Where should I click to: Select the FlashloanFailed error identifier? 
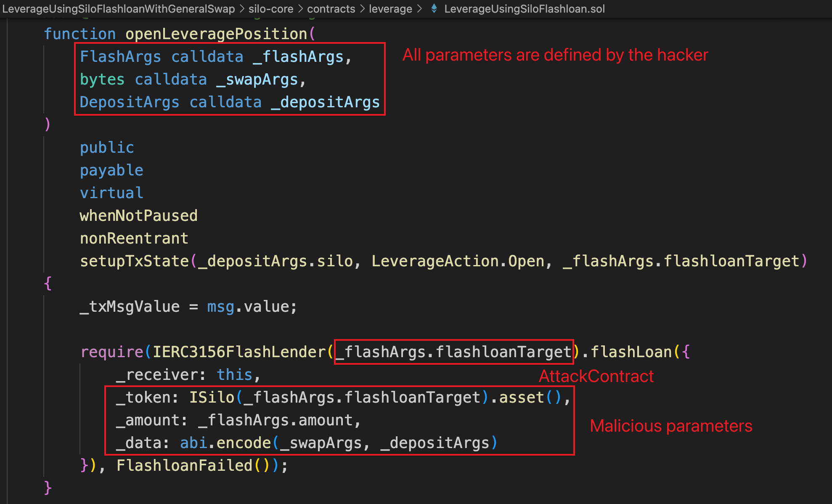[x=184, y=466]
